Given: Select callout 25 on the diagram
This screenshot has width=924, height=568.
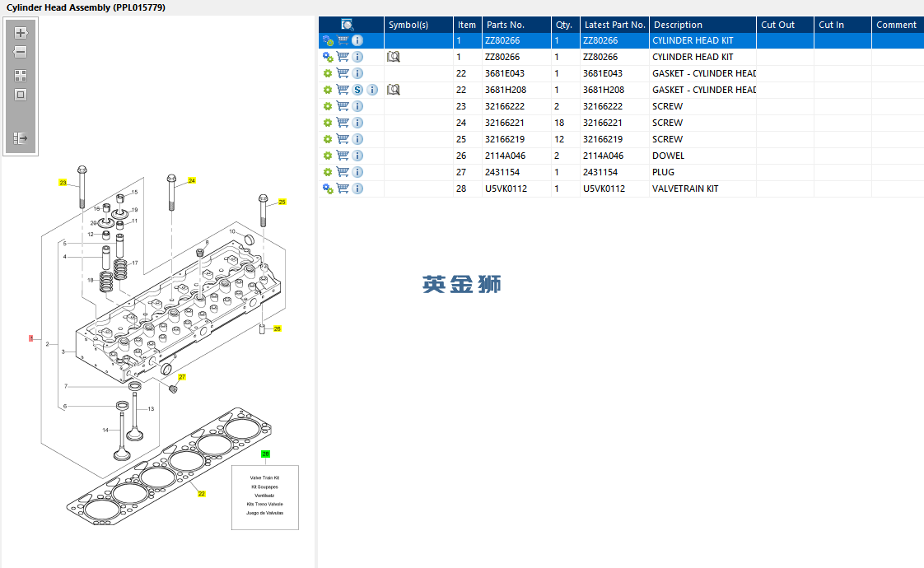Looking at the screenshot, I should tap(282, 203).
